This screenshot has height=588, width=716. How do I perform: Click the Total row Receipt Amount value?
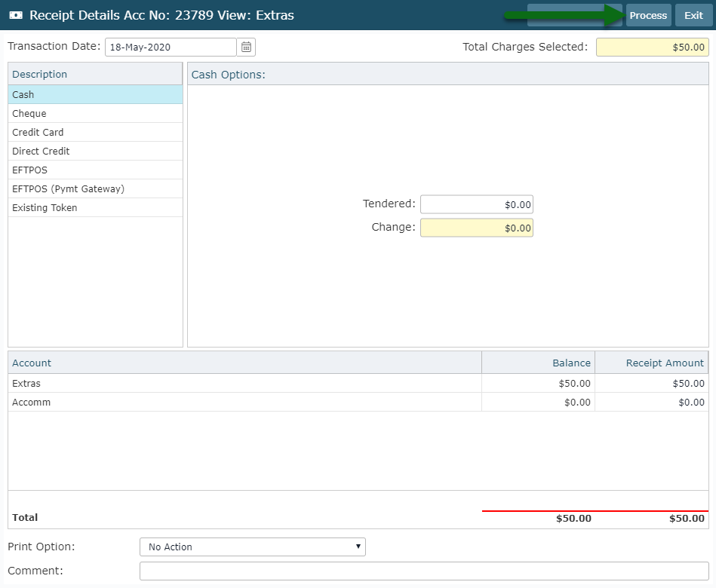point(687,518)
